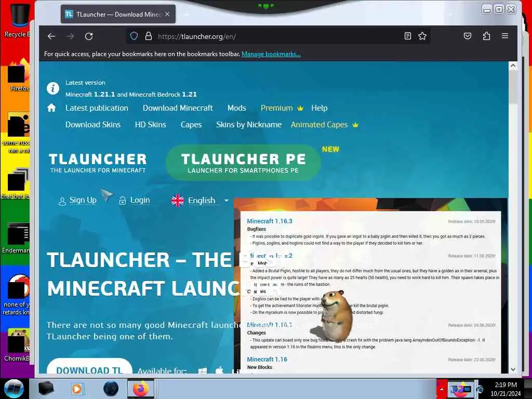
Task: Go back with the browser back arrow
Action: (51, 36)
